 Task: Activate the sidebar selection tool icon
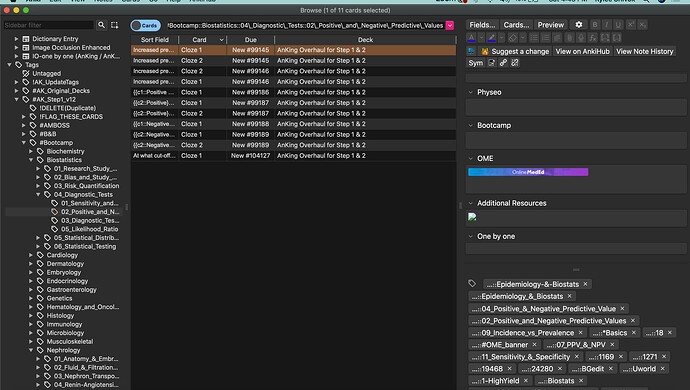(x=114, y=25)
